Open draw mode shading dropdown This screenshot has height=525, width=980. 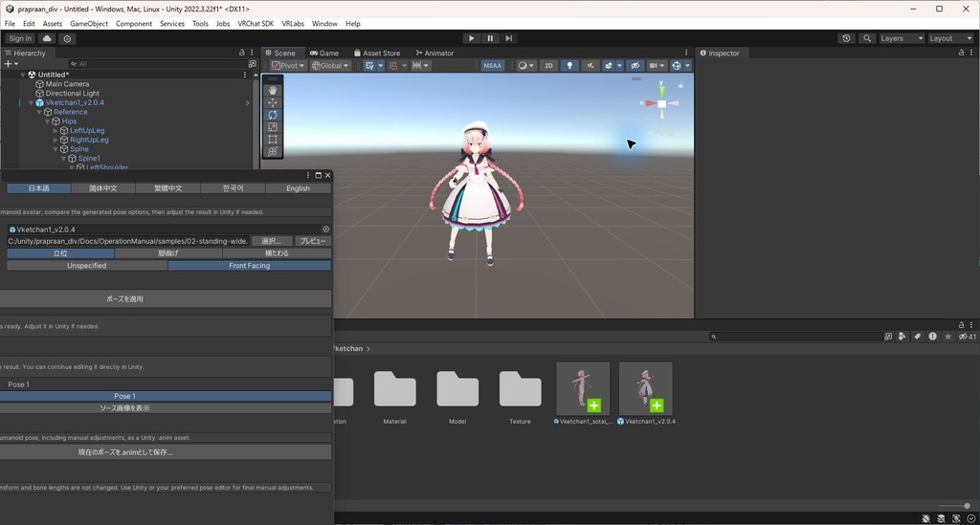525,66
